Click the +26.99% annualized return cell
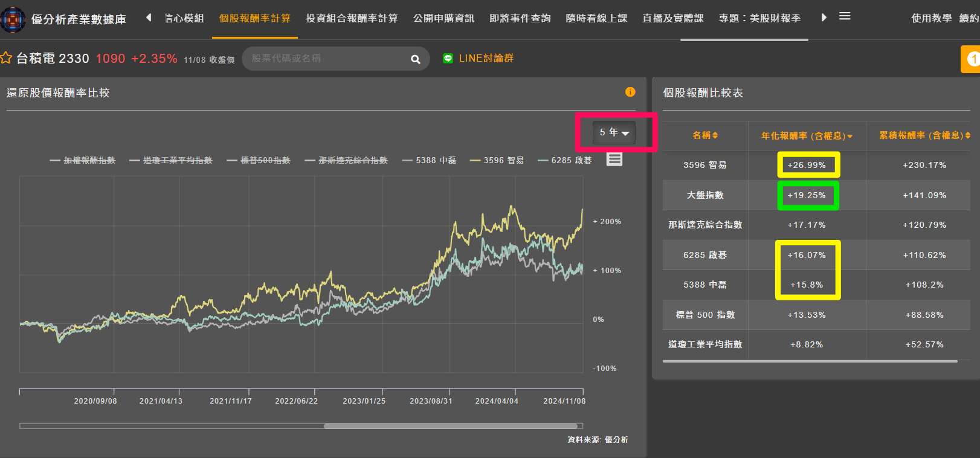The image size is (980, 458). click(807, 165)
